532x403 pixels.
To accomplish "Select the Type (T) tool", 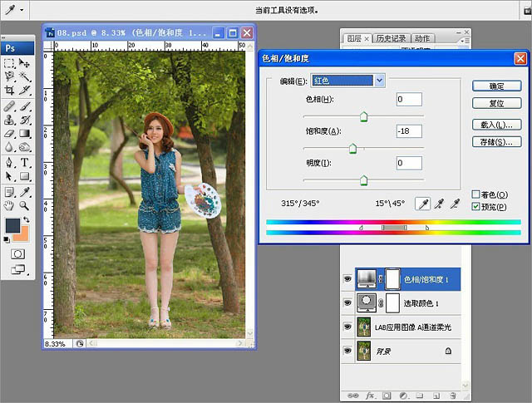I will [25, 162].
